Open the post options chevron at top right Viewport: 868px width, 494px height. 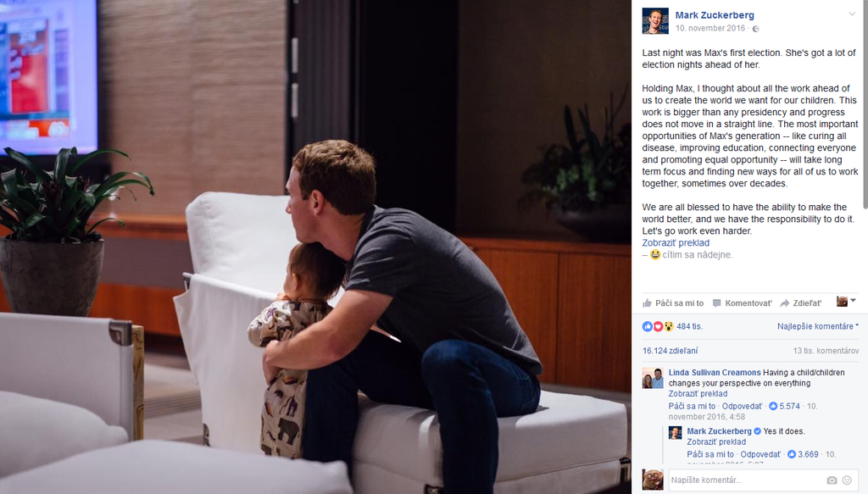(x=852, y=14)
